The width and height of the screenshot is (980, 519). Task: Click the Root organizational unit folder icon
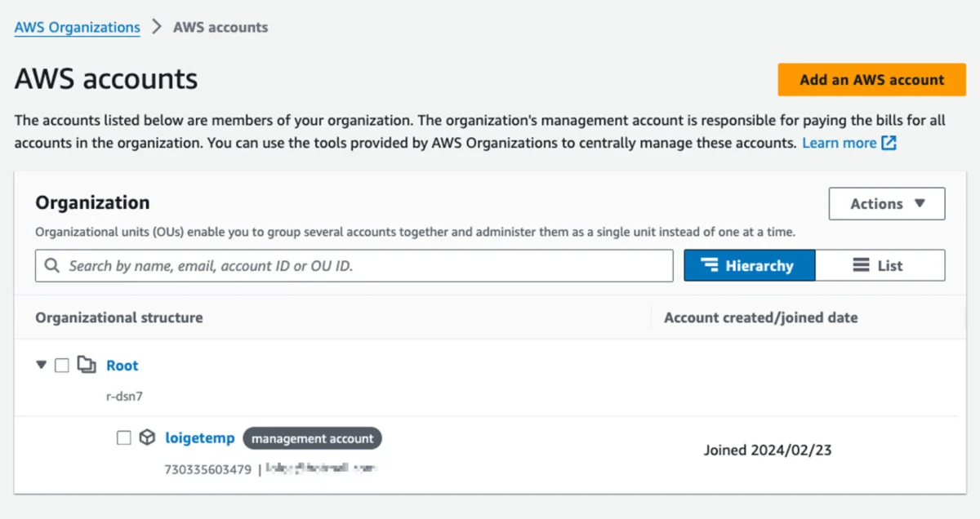pyautogui.click(x=87, y=365)
